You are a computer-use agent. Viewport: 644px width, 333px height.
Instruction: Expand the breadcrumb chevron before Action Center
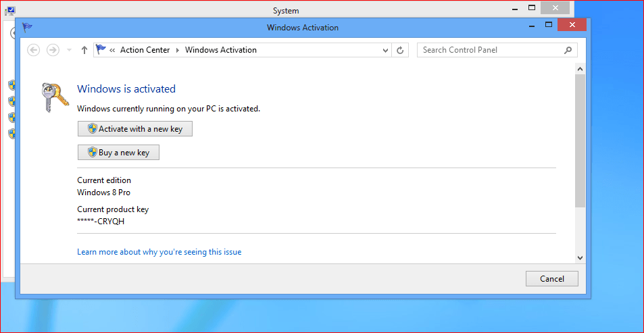[x=112, y=50]
